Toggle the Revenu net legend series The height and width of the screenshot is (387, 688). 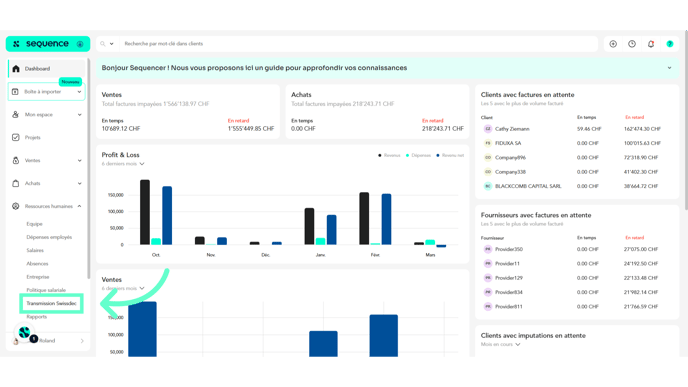pyautogui.click(x=450, y=155)
